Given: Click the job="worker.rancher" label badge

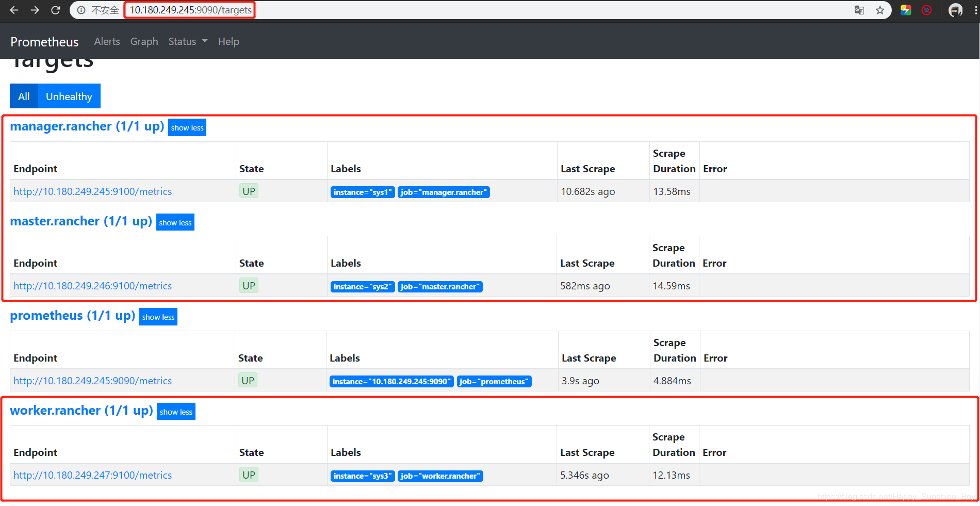Looking at the screenshot, I should click(440, 476).
